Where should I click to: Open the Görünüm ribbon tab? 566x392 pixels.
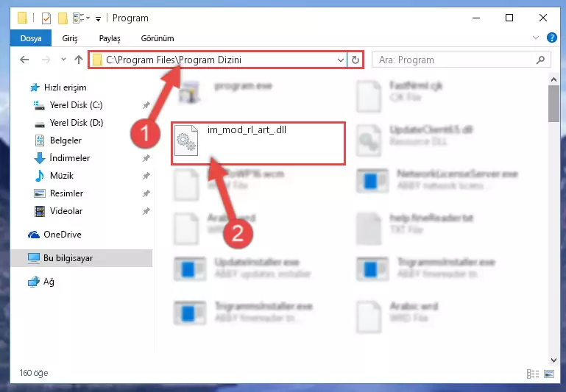pos(158,38)
